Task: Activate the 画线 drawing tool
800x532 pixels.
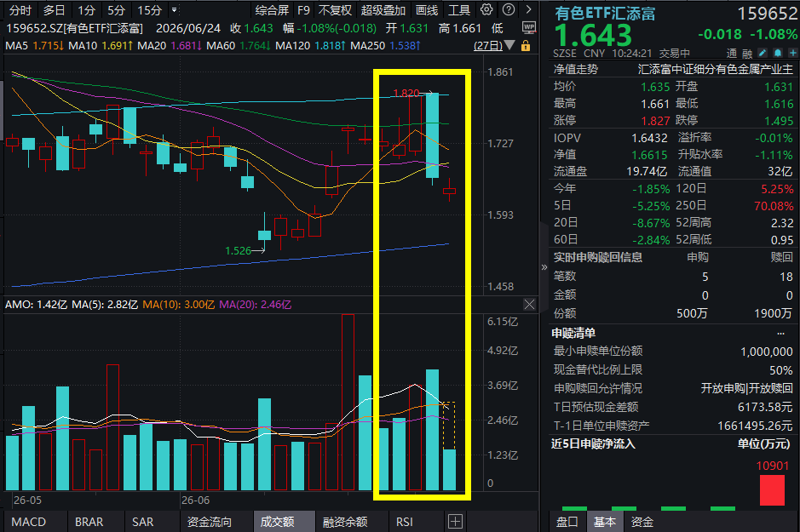Action: click(427, 10)
